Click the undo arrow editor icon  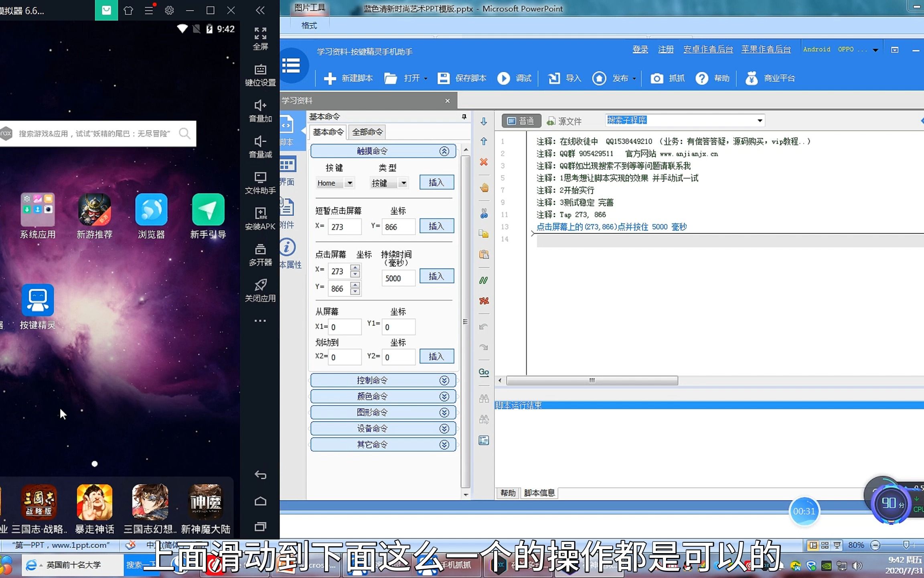click(x=484, y=327)
